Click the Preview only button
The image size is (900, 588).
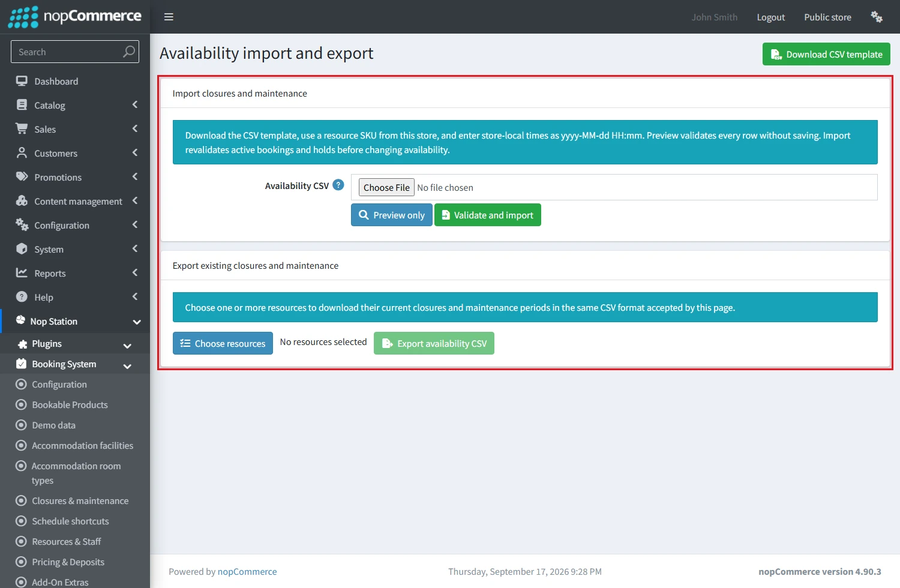point(391,215)
